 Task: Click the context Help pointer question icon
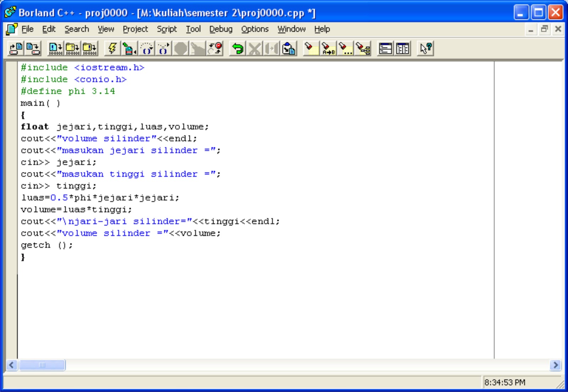click(425, 48)
